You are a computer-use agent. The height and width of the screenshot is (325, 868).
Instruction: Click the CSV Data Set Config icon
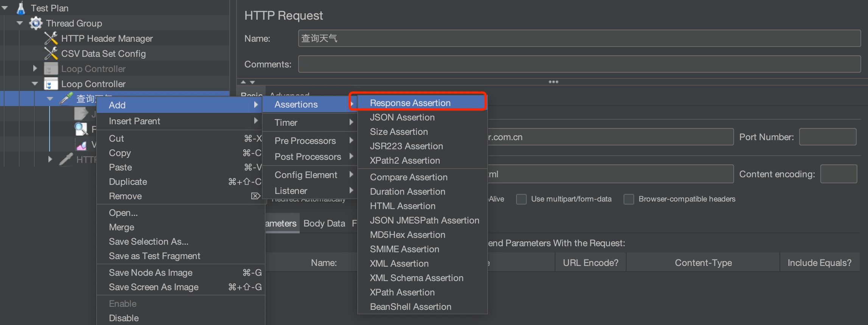point(51,53)
